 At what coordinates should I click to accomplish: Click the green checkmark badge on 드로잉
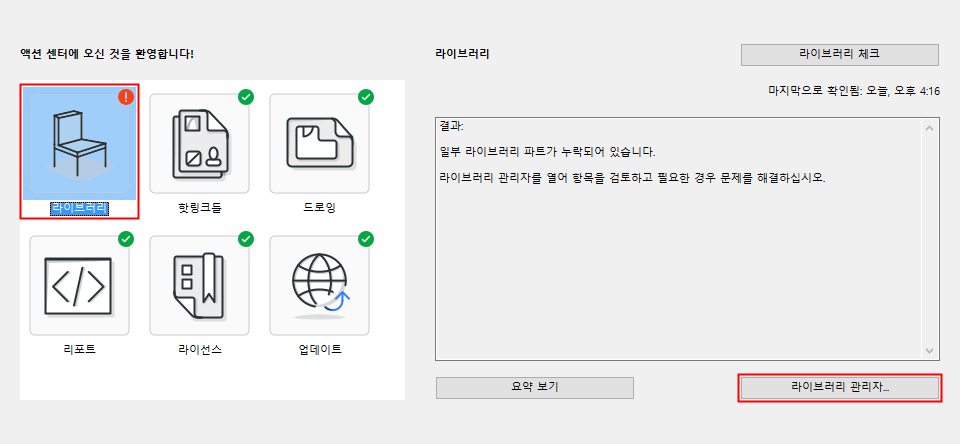coord(366,97)
